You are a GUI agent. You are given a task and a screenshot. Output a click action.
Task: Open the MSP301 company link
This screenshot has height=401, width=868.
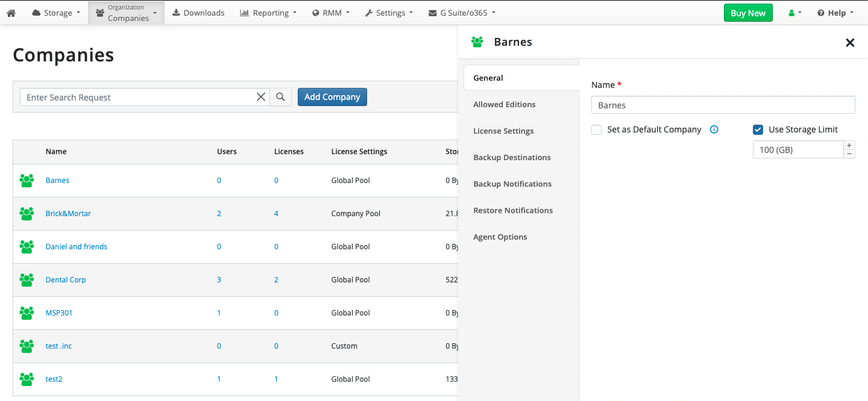59,313
